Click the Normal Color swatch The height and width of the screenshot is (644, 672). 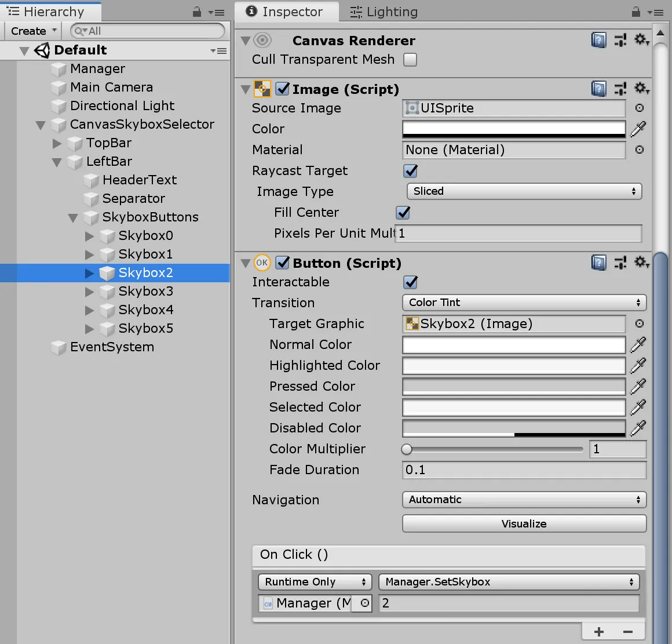coord(514,345)
